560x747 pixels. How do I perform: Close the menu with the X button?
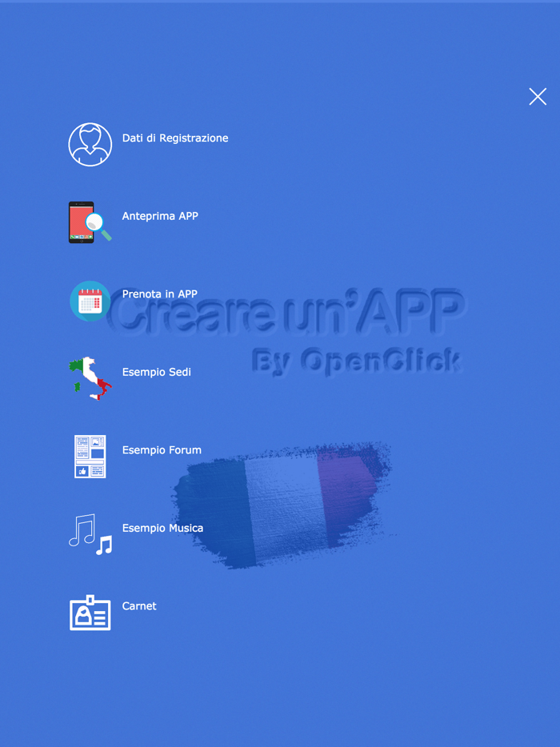(x=538, y=97)
